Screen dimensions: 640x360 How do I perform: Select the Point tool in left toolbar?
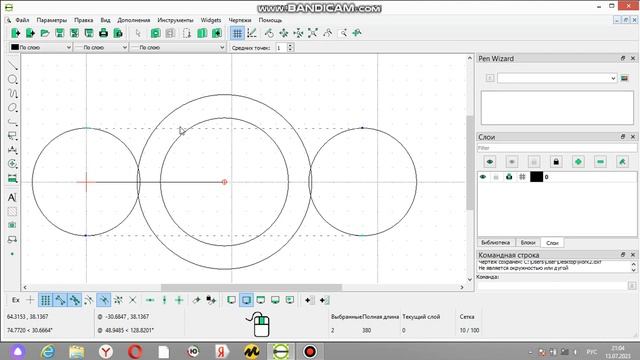click(x=12, y=253)
